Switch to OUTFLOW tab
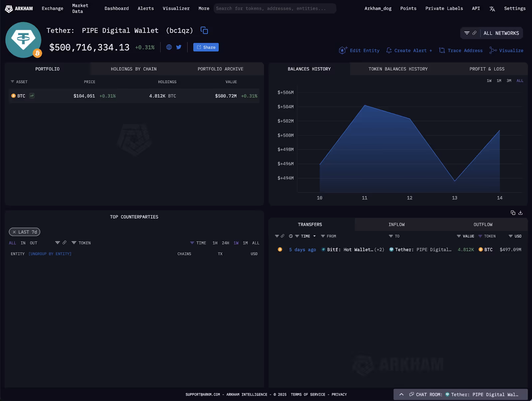 point(483,225)
